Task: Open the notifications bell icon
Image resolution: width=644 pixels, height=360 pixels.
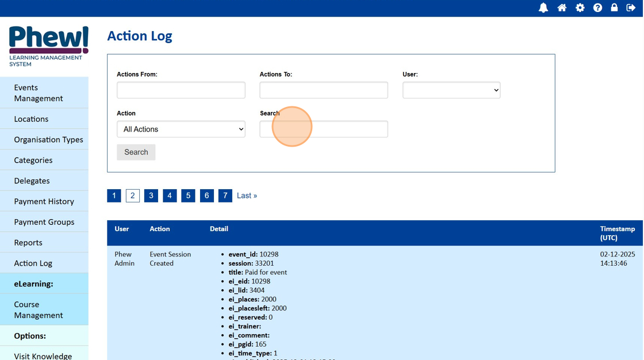Action: click(543, 8)
